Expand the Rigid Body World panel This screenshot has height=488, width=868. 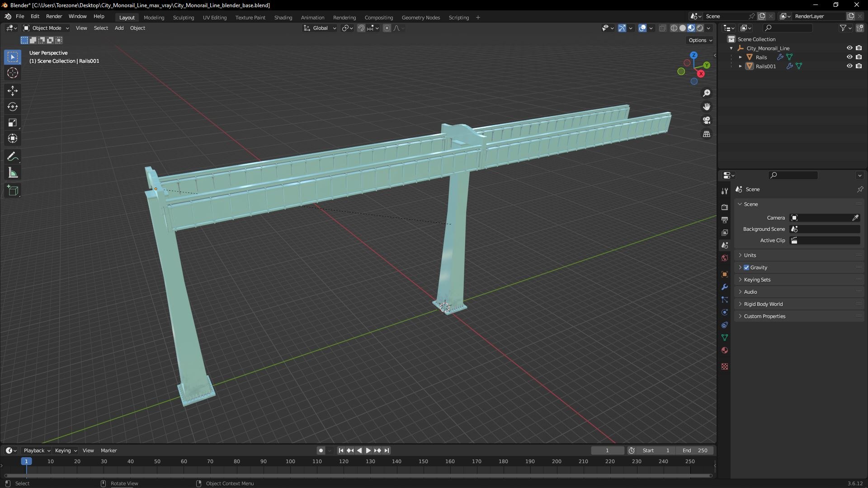coord(799,304)
